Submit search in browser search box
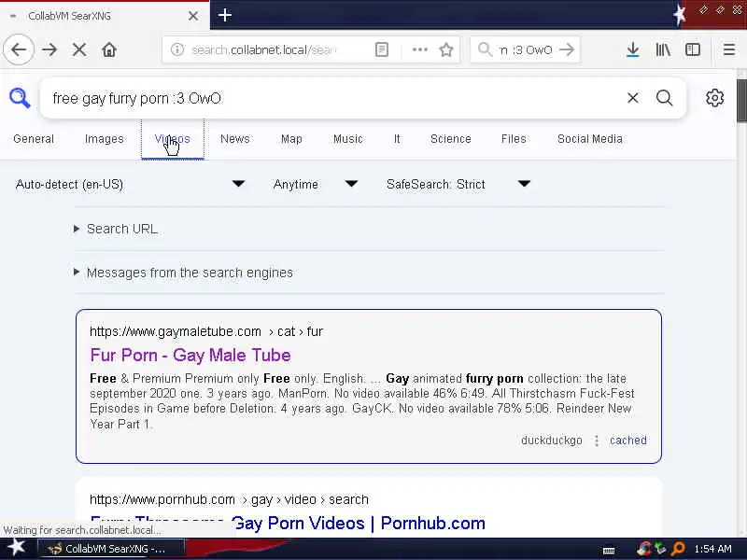 tap(567, 49)
